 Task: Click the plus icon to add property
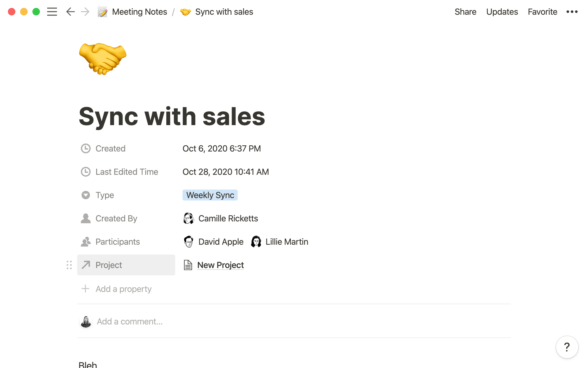point(85,289)
